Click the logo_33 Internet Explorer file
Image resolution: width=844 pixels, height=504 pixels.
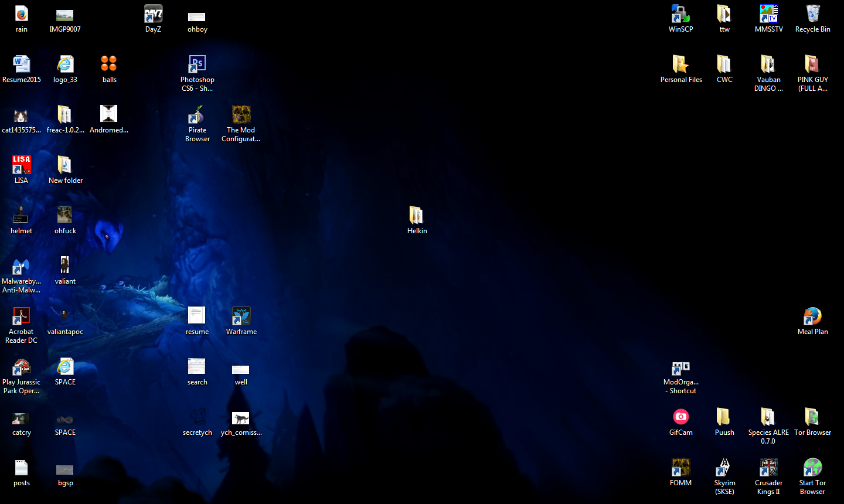(65, 64)
